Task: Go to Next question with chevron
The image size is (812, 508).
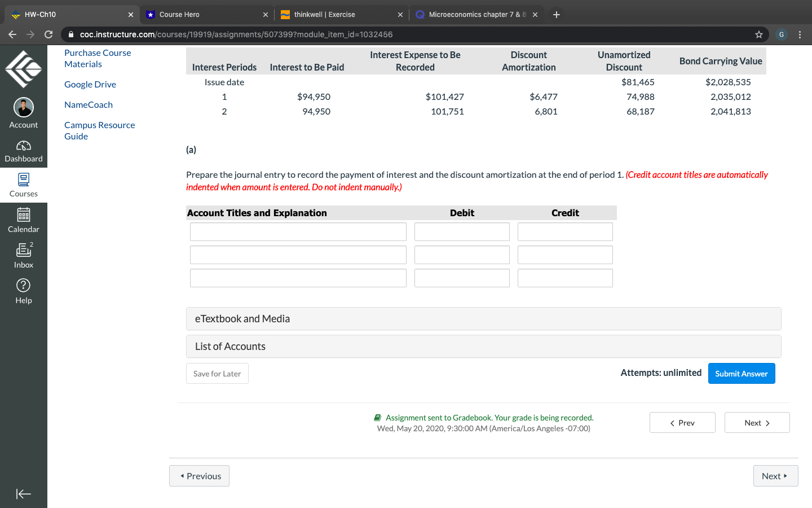Action: click(757, 423)
